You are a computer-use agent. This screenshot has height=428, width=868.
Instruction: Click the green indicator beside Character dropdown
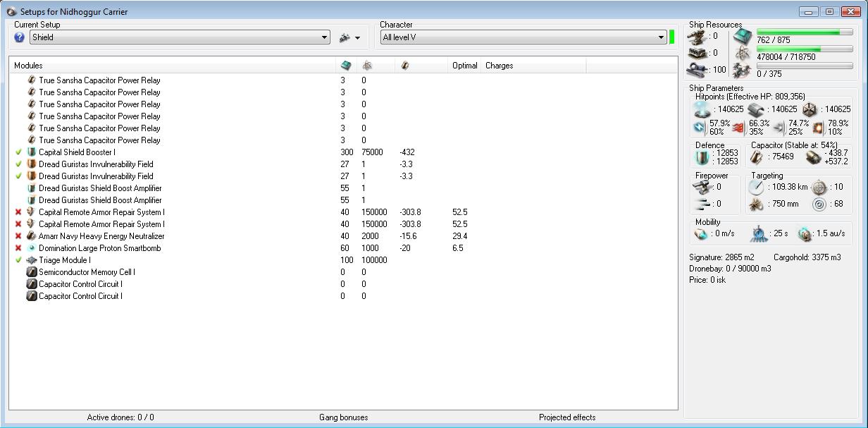point(672,37)
